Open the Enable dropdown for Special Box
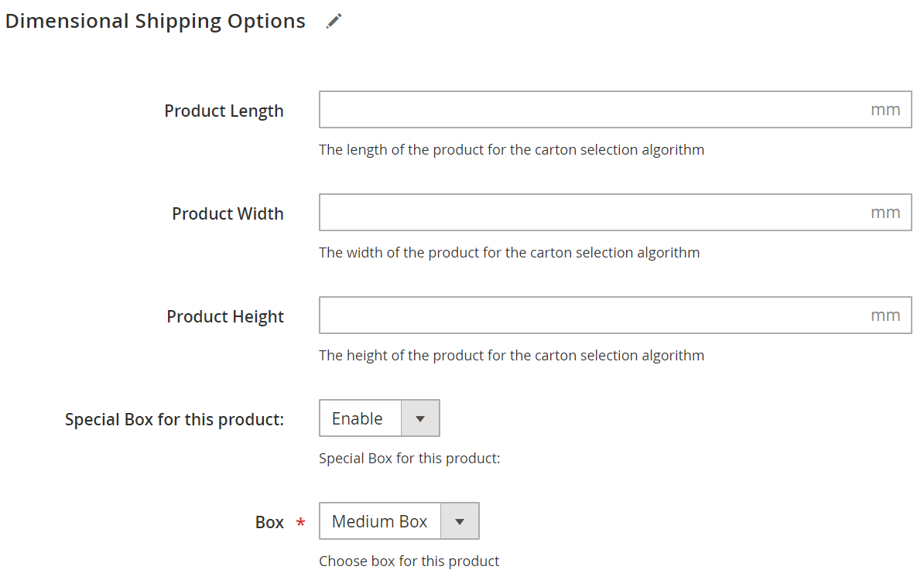924x580 pixels. click(x=379, y=418)
